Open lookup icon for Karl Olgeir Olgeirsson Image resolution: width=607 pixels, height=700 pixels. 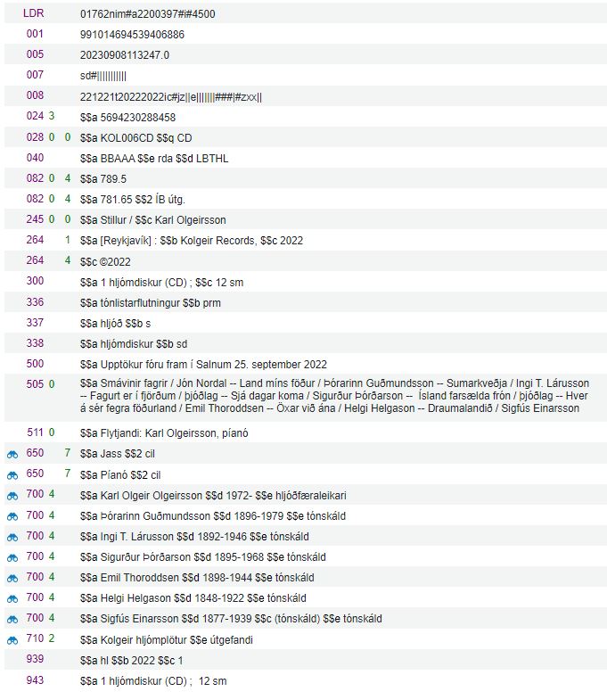click(12, 496)
